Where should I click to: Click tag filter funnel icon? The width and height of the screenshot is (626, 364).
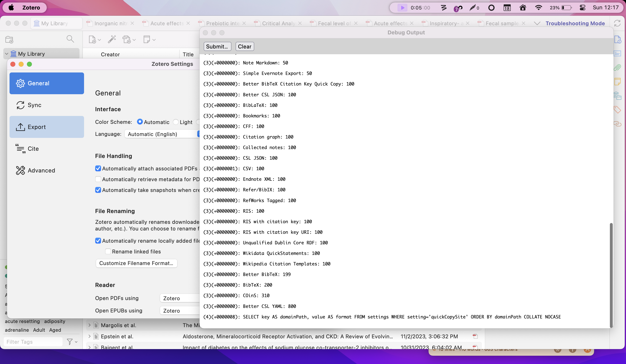[x=70, y=342]
